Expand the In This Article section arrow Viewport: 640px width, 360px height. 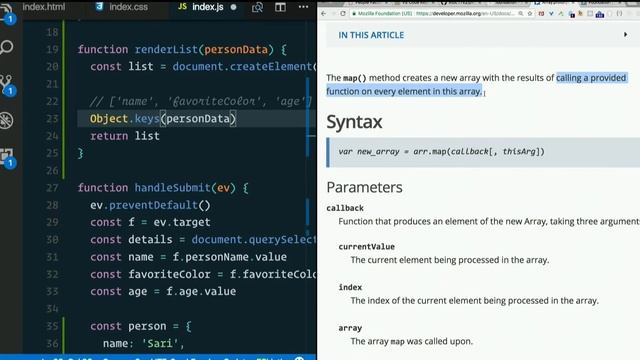point(625,35)
